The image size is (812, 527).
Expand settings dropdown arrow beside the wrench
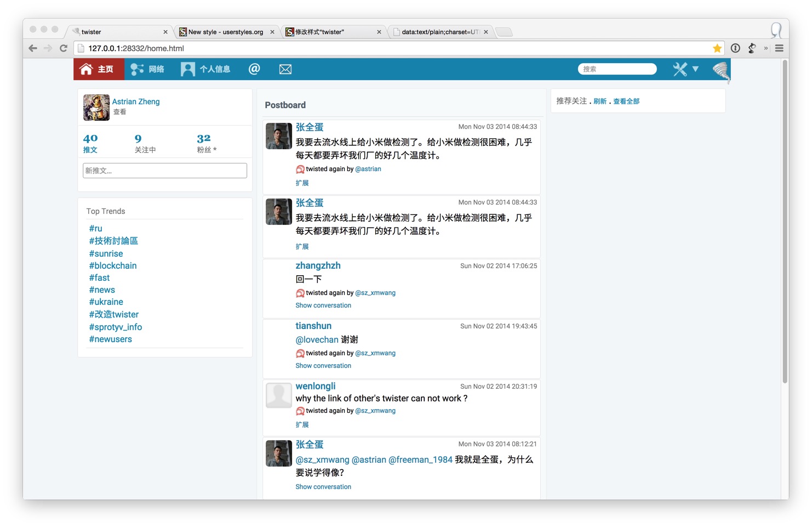click(x=695, y=69)
